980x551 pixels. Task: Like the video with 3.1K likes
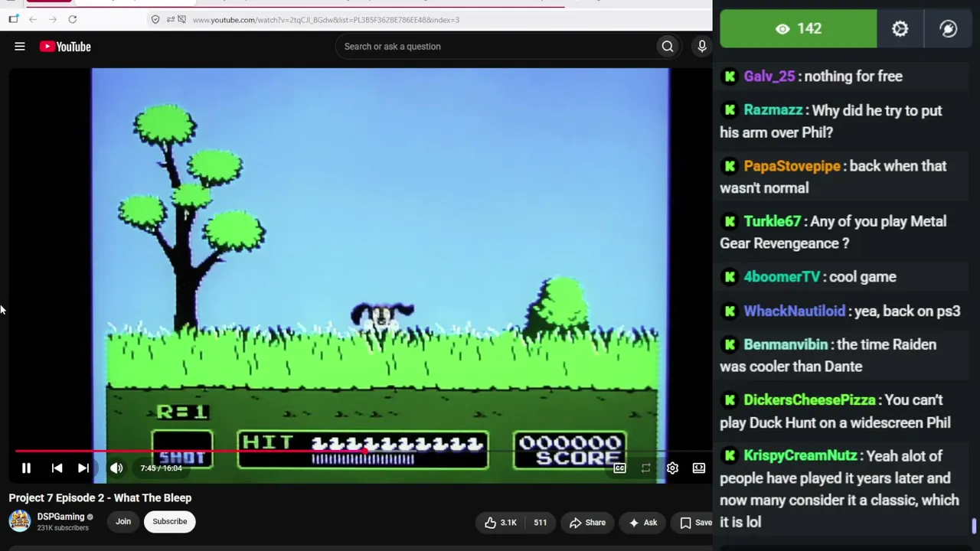click(x=501, y=523)
